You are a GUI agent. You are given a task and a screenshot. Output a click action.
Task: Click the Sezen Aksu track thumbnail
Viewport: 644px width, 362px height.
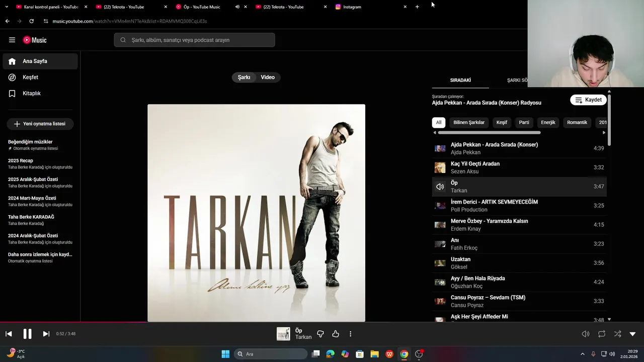(x=440, y=167)
